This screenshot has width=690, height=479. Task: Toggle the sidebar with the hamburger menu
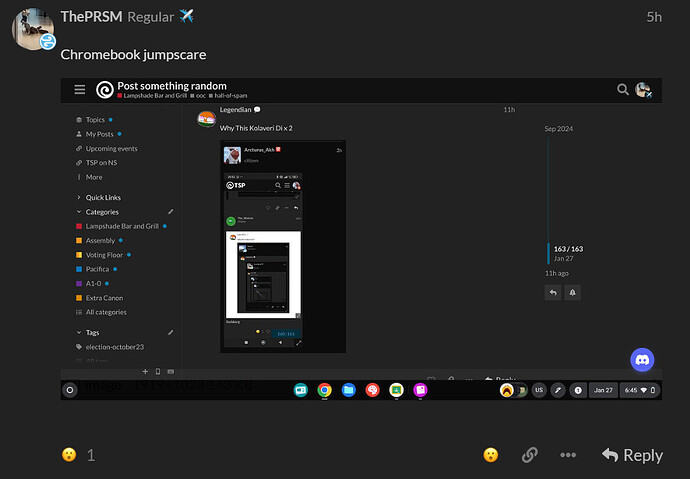point(80,90)
